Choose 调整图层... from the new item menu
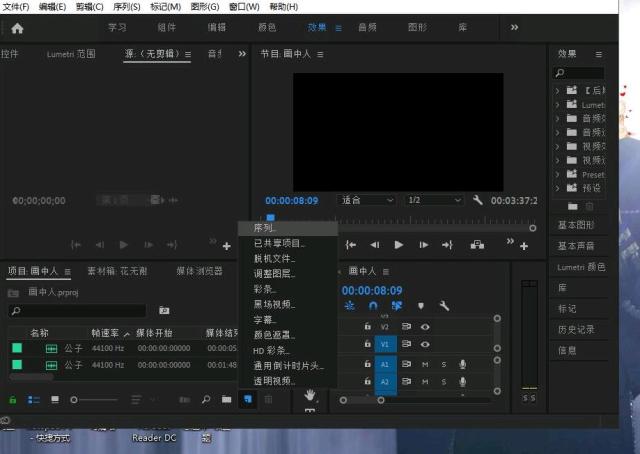640x454 pixels. click(x=288, y=274)
